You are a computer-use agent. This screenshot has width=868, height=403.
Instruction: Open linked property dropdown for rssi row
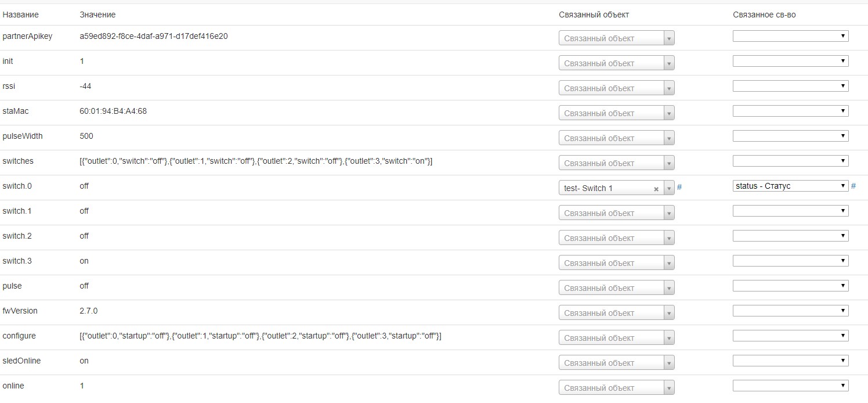point(790,86)
